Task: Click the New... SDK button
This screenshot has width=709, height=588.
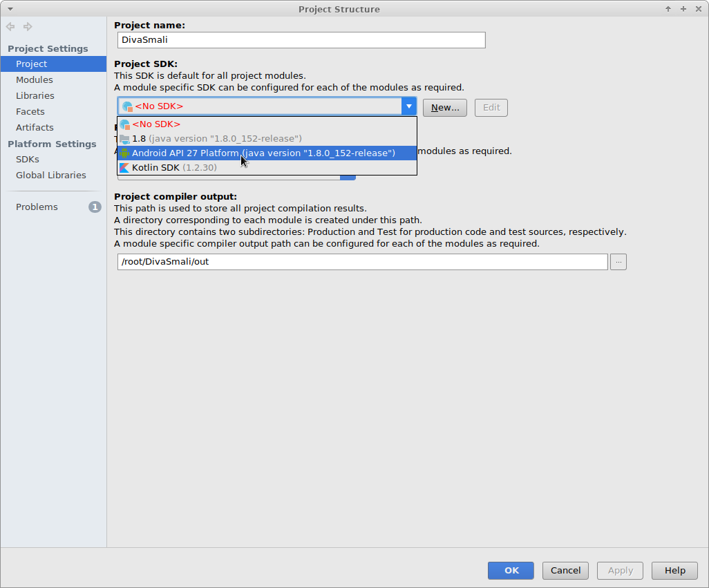Action: click(445, 108)
